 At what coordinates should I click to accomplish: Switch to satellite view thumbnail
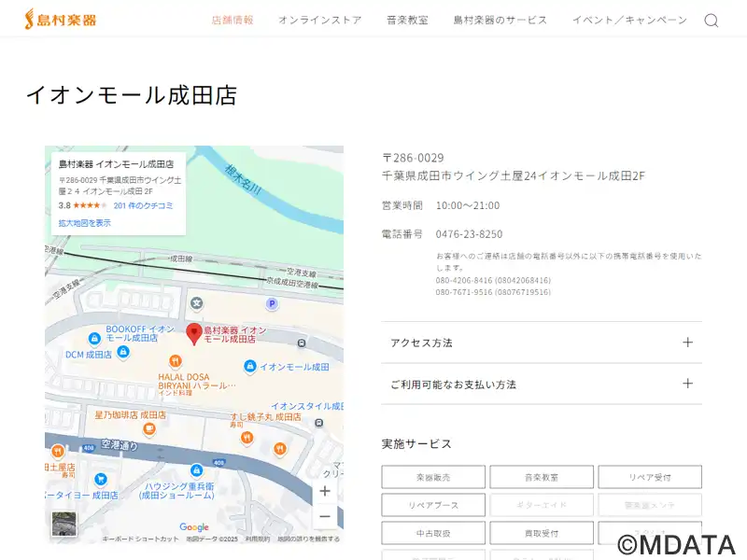click(x=63, y=524)
